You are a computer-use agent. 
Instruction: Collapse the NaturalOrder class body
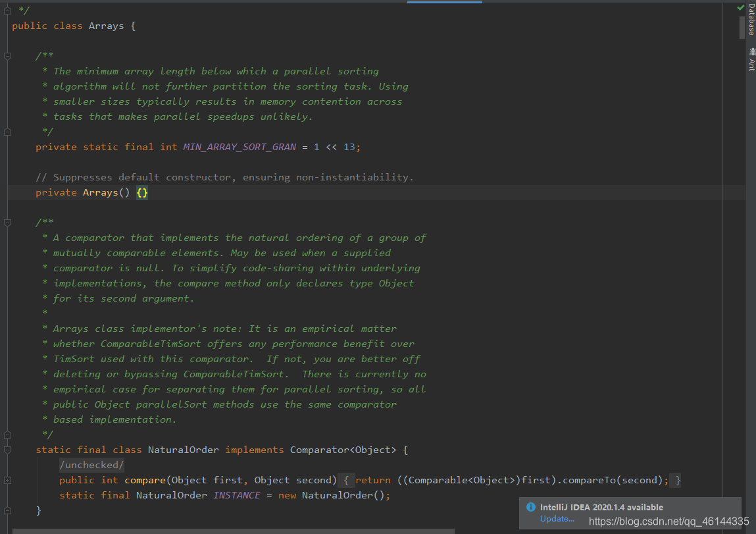(8, 450)
